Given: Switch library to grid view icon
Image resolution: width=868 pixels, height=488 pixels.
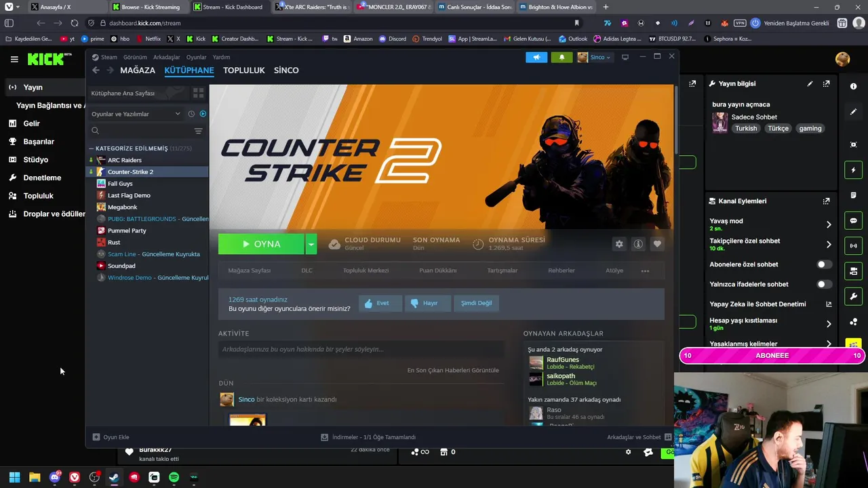Looking at the screenshot, I should pyautogui.click(x=199, y=93).
